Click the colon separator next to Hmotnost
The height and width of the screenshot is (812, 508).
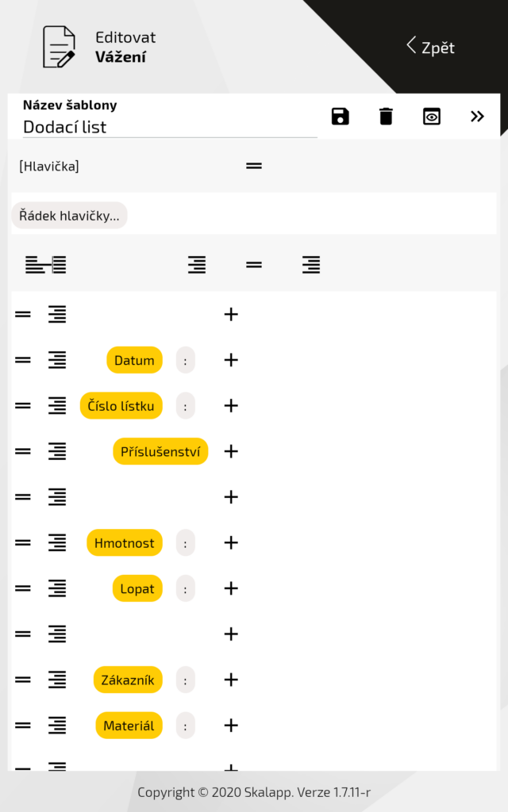point(185,543)
